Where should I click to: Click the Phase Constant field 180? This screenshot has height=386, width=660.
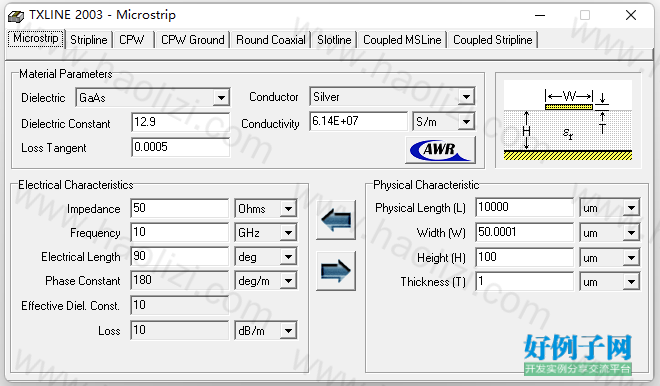[179, 280]
